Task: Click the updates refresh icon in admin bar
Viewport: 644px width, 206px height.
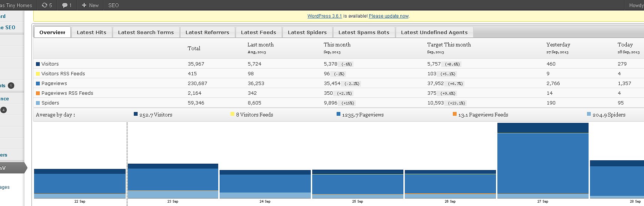Action: [45, 5]
